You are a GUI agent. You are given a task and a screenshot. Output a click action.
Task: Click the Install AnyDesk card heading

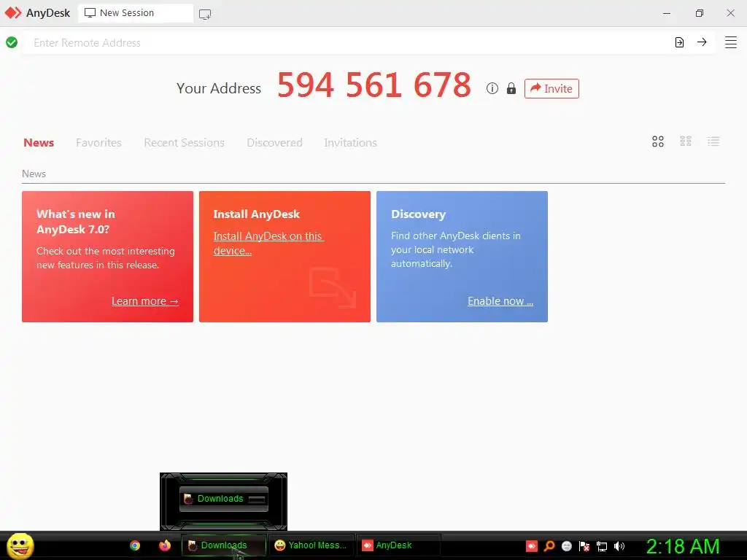point(256,214)
